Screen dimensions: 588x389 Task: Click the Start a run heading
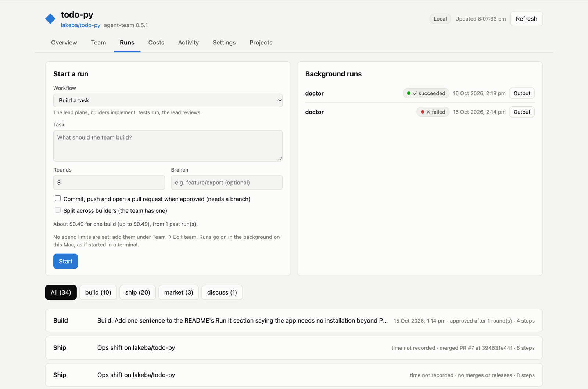[x=71, y=74]
